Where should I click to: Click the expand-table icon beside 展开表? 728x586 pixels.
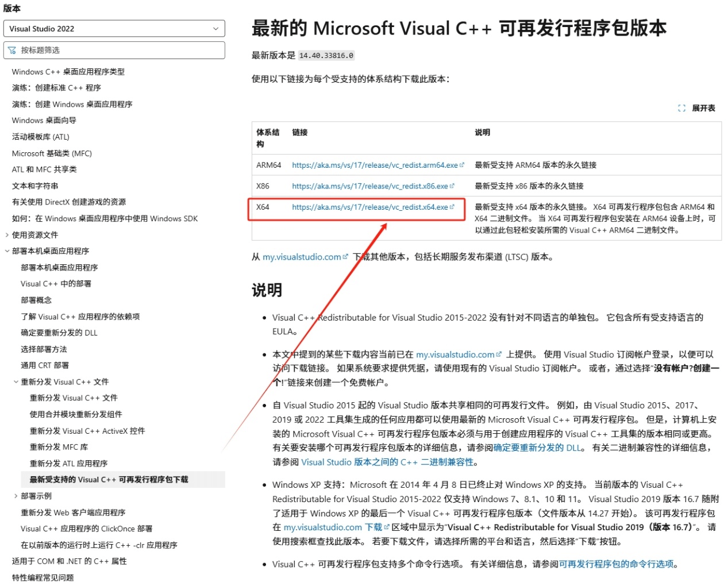682,108
